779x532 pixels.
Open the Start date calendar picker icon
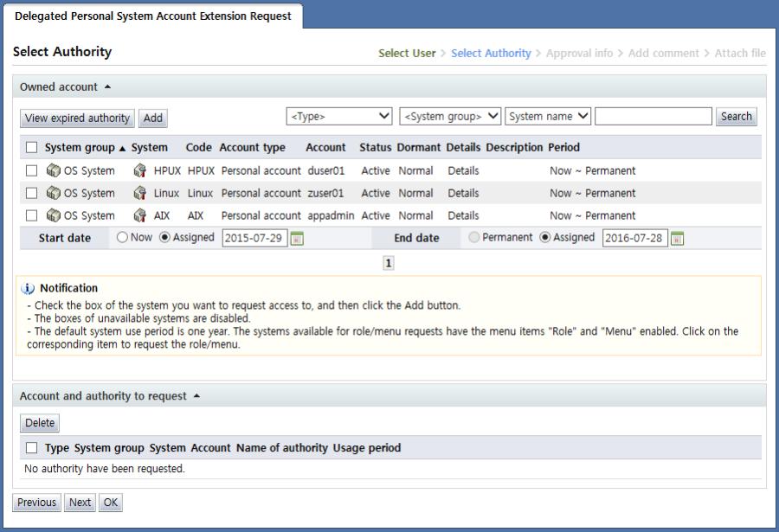(297, 239)
